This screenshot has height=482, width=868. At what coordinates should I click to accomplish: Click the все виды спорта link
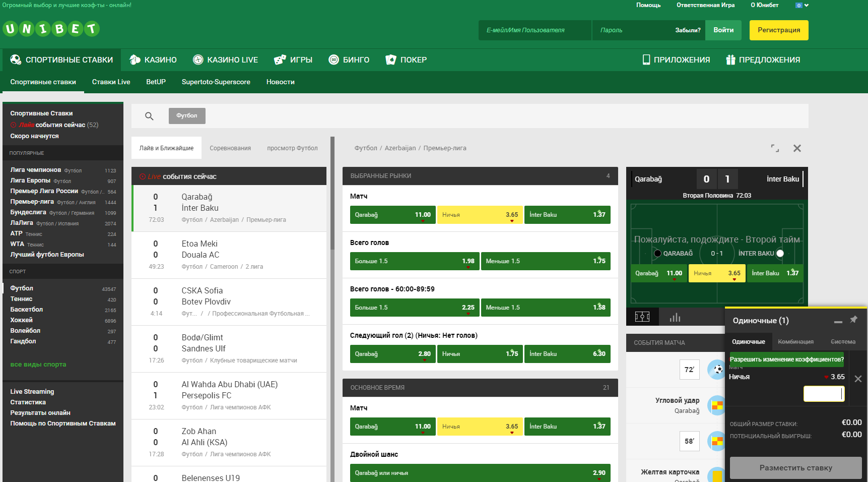coord(38,365)
